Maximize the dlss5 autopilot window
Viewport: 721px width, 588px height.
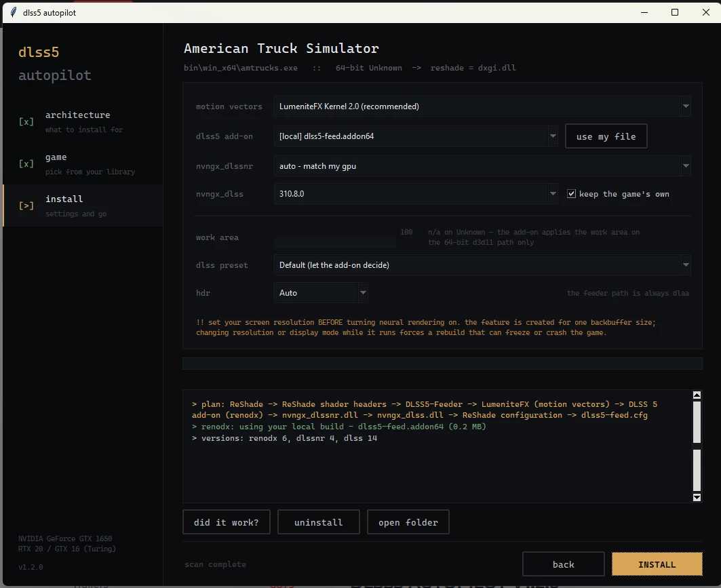(675, 12)
